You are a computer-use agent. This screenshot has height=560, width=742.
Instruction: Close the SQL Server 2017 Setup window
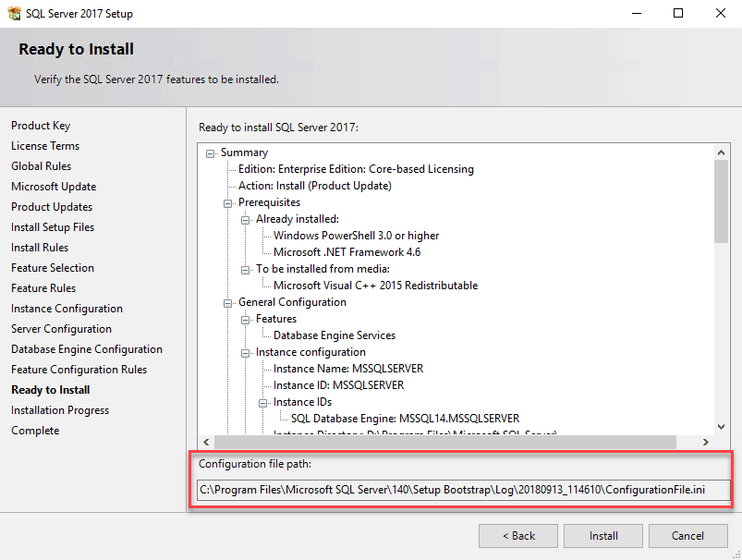coord(720,13)
